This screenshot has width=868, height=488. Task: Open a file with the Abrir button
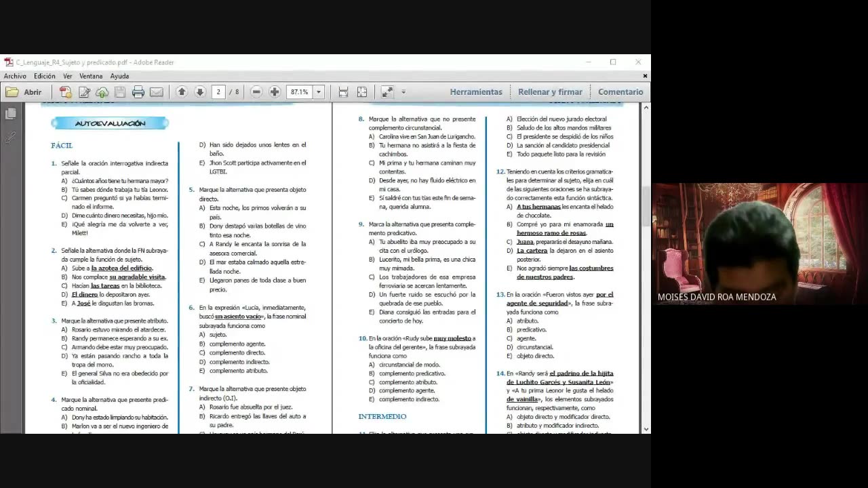tap(24, 92)
